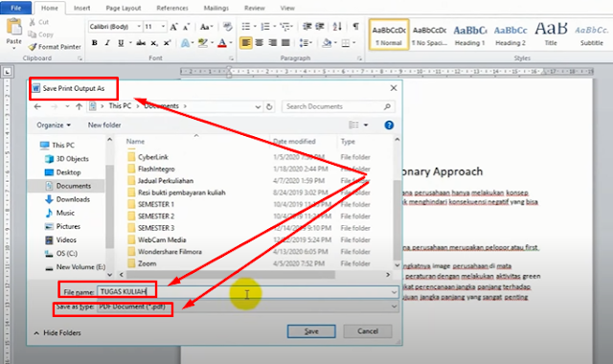Click the Up one level arrow

(79, 106)
